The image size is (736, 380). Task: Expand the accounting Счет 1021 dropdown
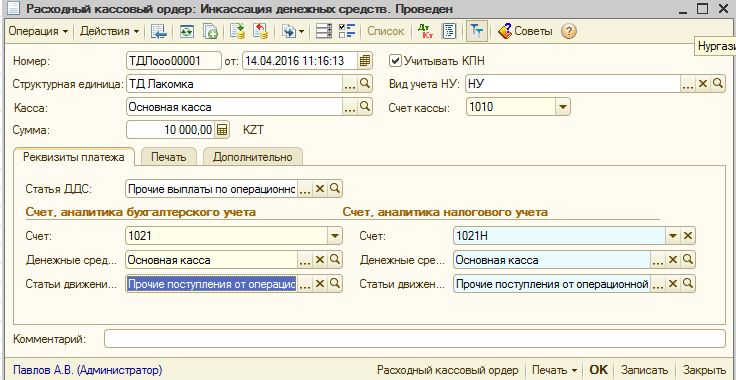point(335,236)
